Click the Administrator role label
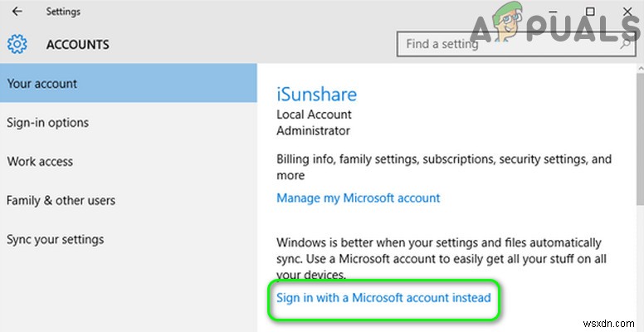The width and height of the screenshot is (644, 332). click(313, 131)
